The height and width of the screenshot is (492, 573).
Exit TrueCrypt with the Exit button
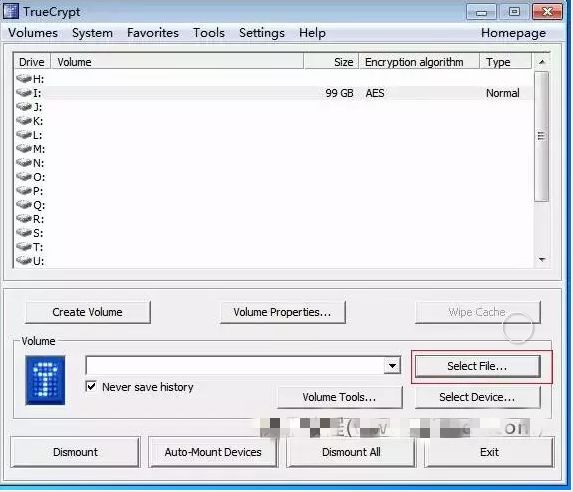click(489, 452)
